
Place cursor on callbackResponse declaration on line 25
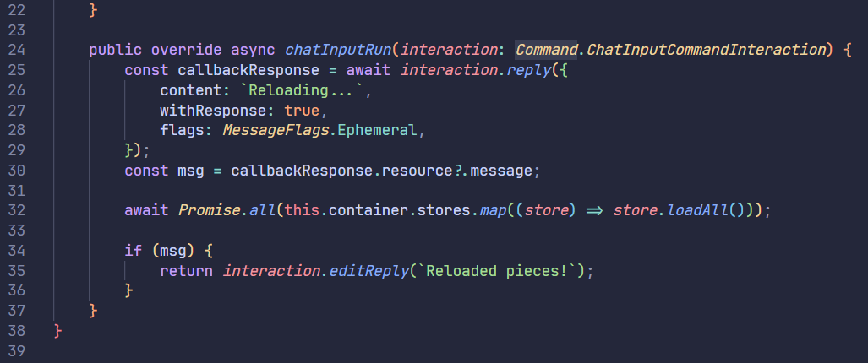tap(245, 70)
